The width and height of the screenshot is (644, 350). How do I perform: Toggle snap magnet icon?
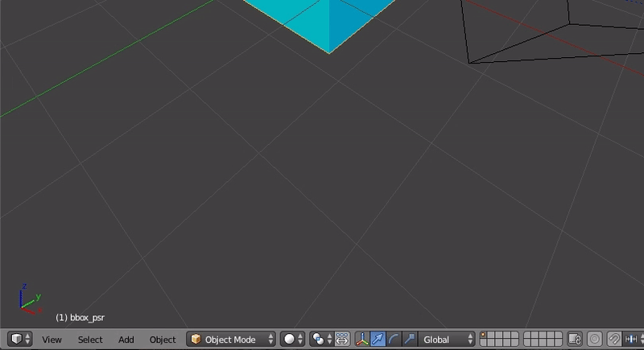614,340
